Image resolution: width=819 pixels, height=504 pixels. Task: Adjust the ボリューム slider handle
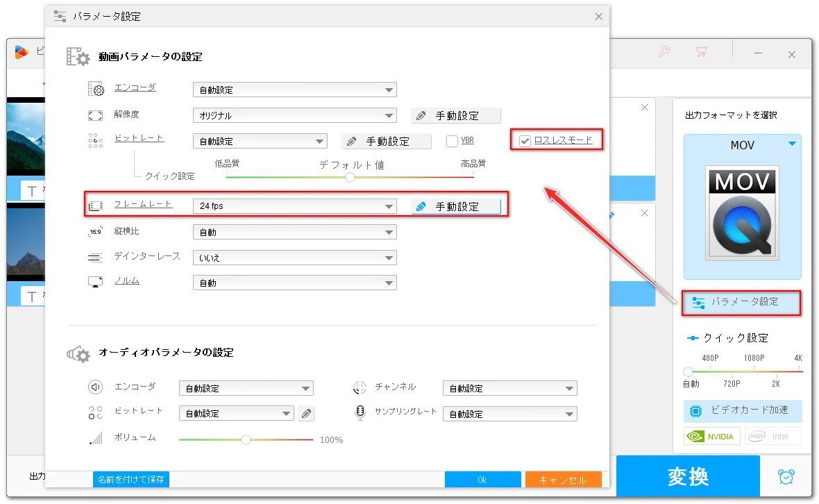pyautogui.click(x=246, y=439)
